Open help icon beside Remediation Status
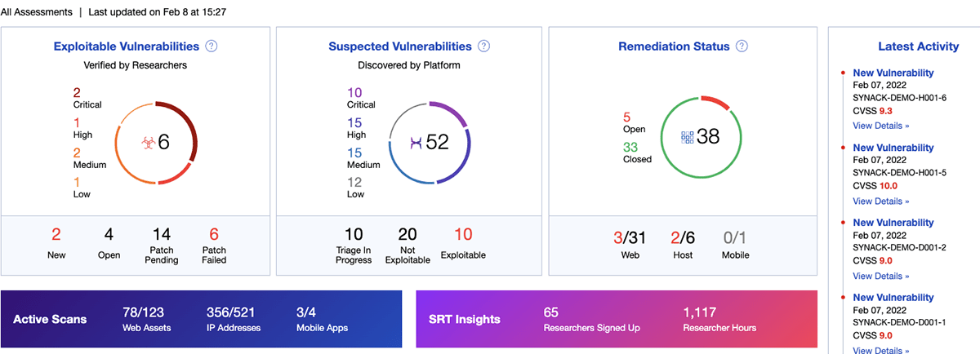The image size is (980, 354). 742,46
